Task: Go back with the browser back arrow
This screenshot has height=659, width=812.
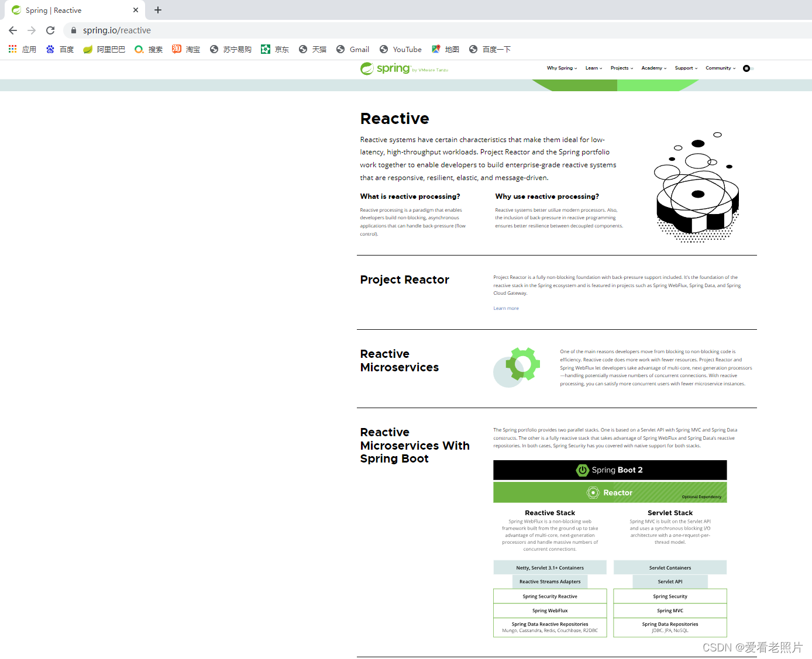Action: point(13,30)
